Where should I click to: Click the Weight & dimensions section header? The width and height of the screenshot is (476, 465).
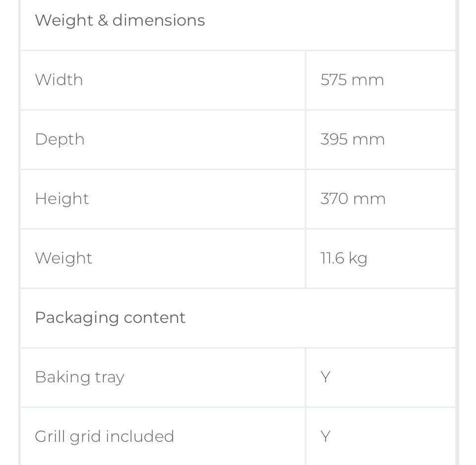tap(119, 20)
